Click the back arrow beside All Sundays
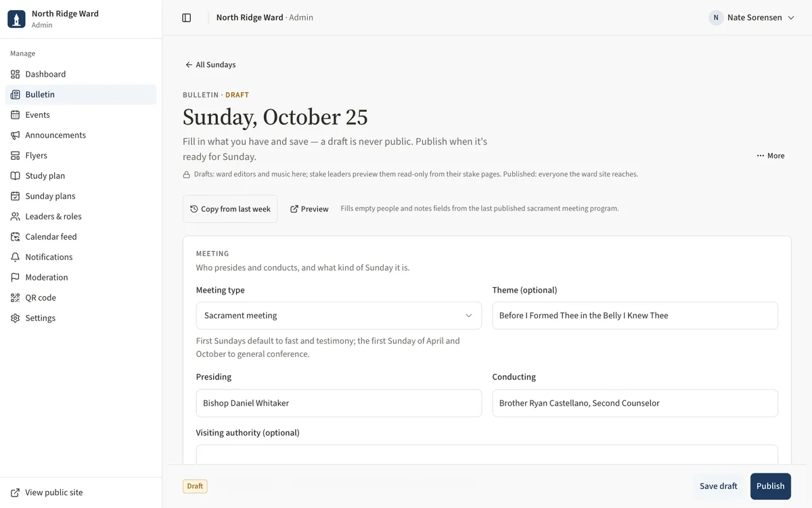 (189, 65)
